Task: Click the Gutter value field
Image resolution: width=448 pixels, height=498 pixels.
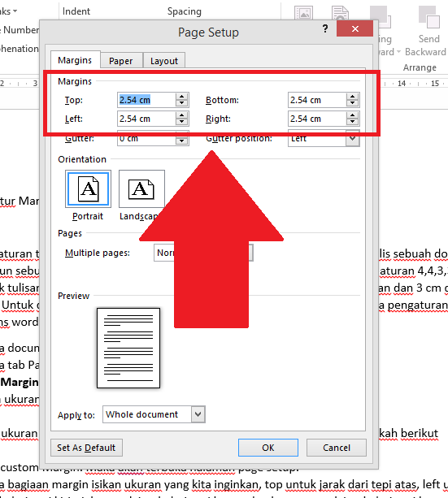Action: pyautogui.click(x=146, y=138)
